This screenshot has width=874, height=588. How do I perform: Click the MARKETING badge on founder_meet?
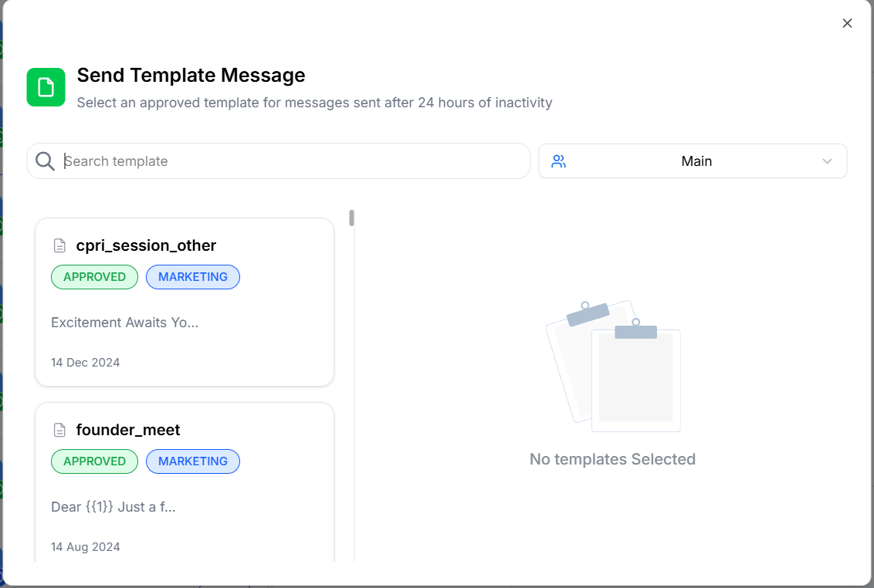[x=192, y=461]
